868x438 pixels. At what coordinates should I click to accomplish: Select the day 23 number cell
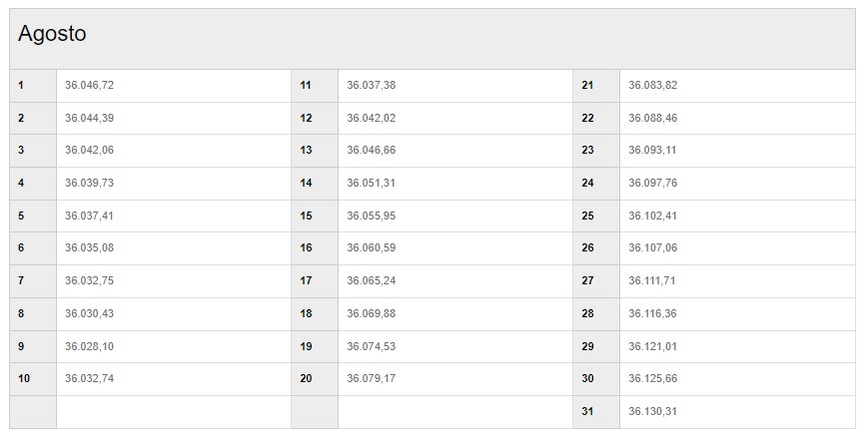pos(596,151)
